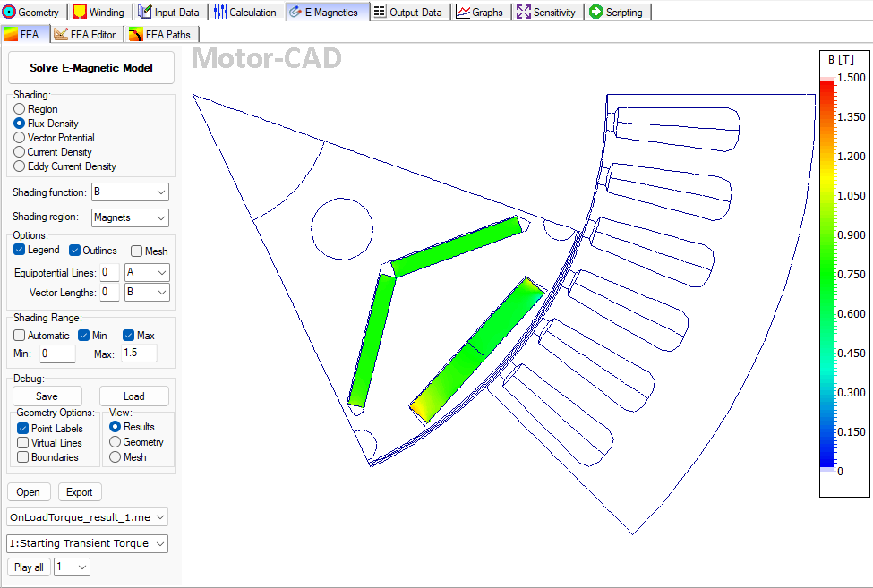Screen dimensions: 873x588
Task: Click the Open button
Action: (x=29, y=492)
